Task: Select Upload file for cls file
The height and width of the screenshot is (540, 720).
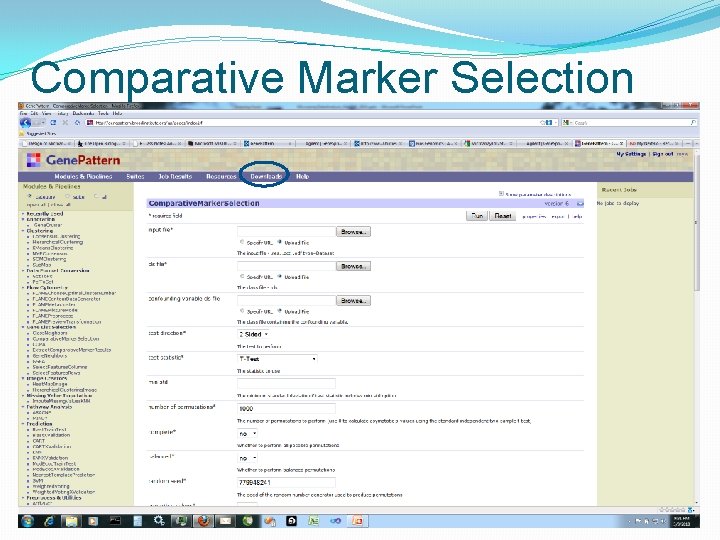Action: 279,276
